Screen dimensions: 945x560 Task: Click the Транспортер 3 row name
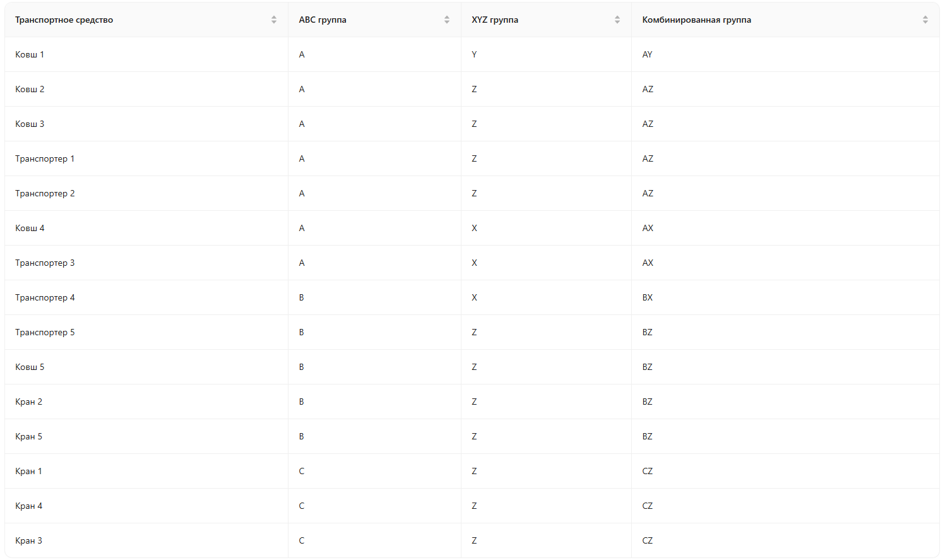coord(45,263)
